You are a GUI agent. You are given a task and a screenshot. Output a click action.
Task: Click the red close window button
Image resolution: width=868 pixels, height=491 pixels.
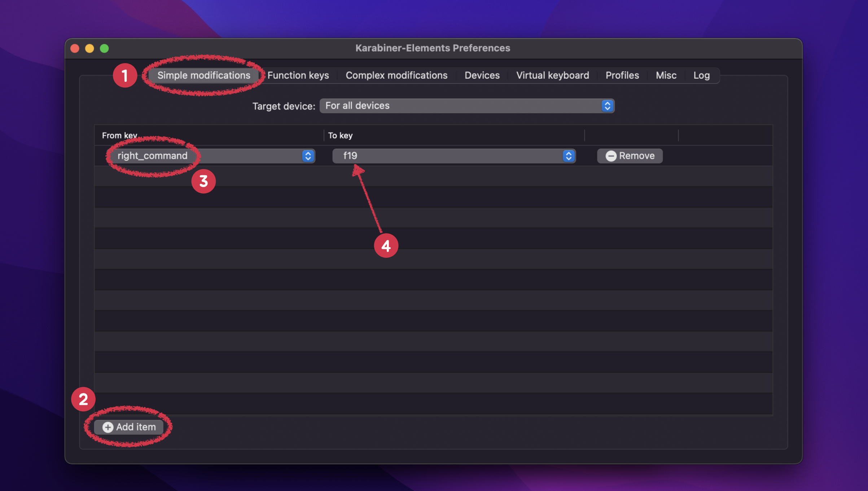[75, 48]
